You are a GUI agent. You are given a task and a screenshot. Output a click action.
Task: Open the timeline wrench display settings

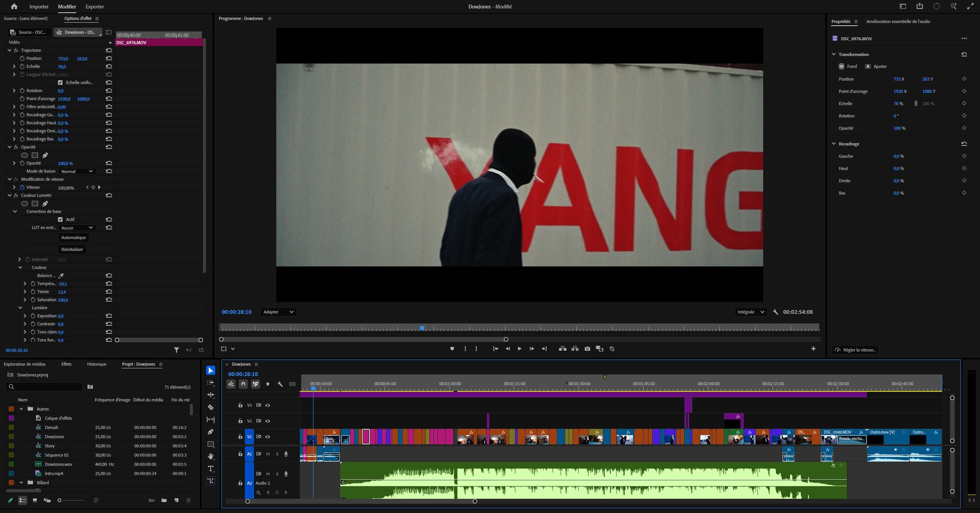pyautogui.click(x=280, y=384)
